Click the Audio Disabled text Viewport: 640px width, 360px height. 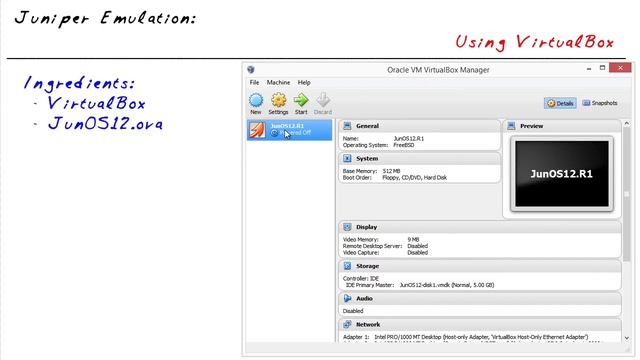point(353,311)
